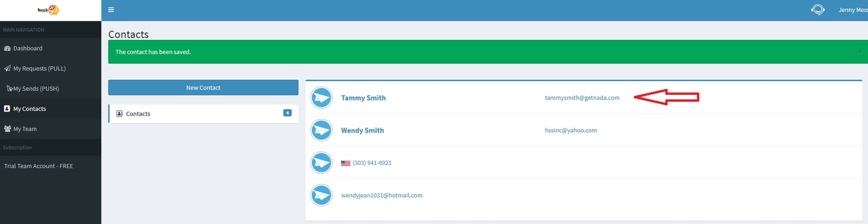
Task: Click the Subscription sidebar header
Action: coord(17,147)
